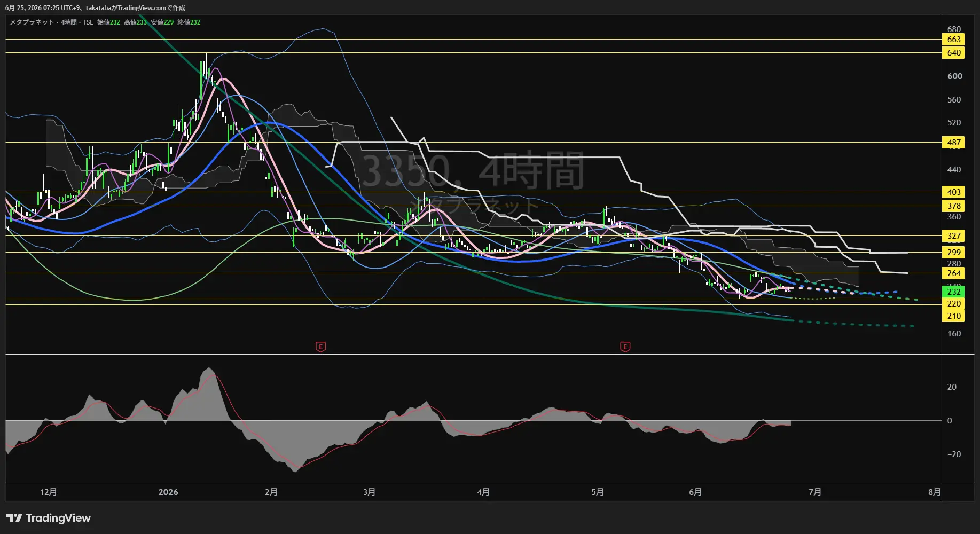Select the 663 price level label
This screenshot has height=534, width=980.
point(954,40)
